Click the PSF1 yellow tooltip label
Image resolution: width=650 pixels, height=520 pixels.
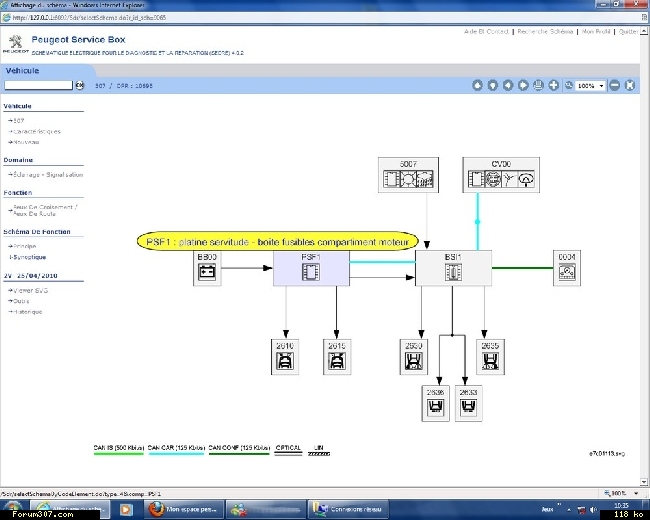(277, 242)
